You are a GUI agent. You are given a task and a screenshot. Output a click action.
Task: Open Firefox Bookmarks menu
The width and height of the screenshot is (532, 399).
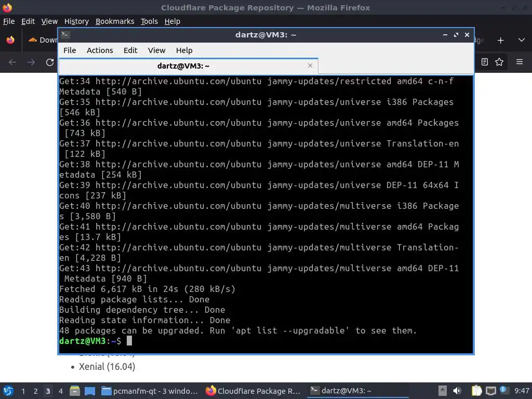[115, 21]
